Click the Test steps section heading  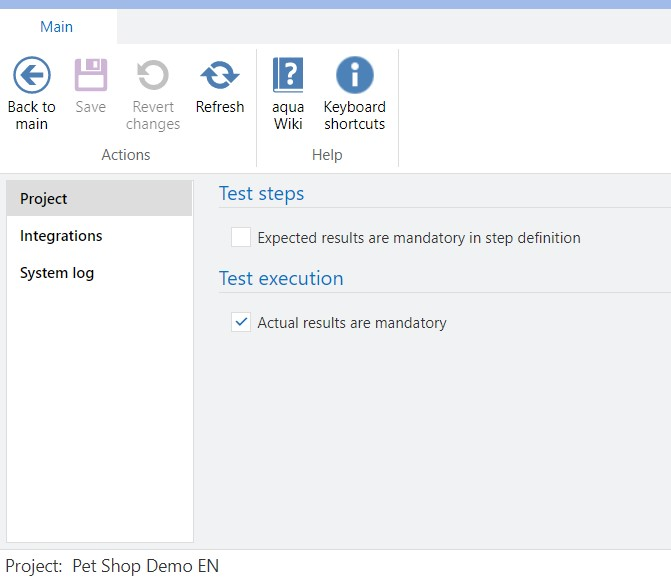pyautogui.click(x=261, y=194)
